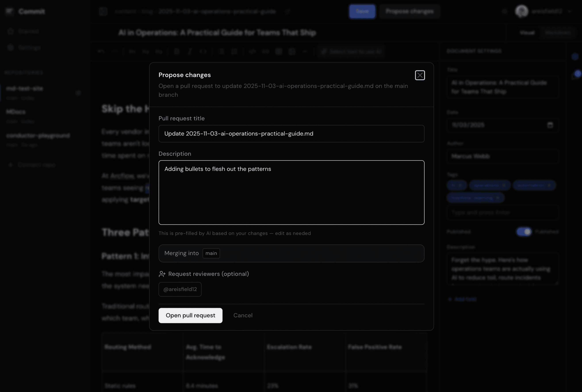
Task: Remove the AI tag via its x
Action: (460, 185)
